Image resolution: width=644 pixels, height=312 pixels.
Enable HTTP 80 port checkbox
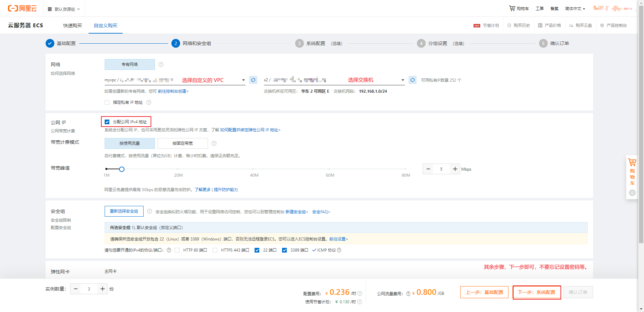coord(177,250)
